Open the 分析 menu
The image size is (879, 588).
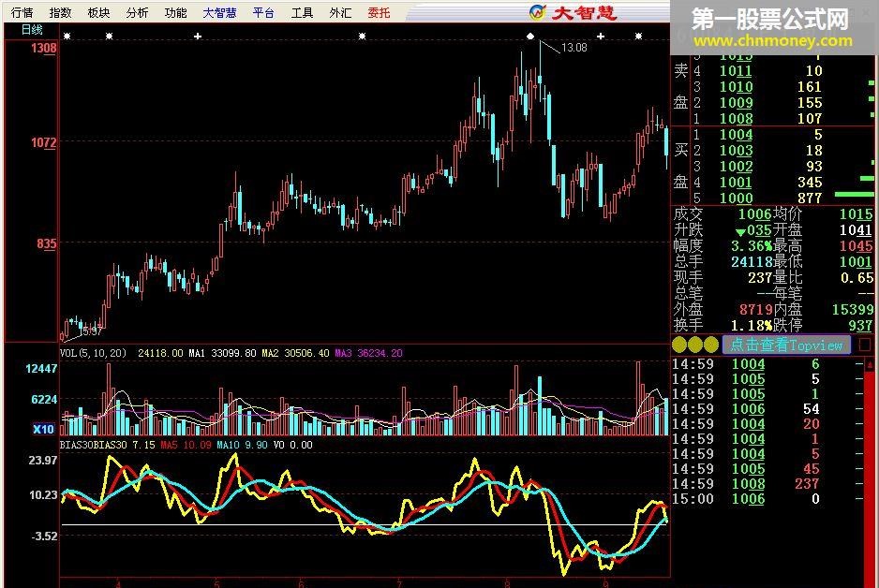point(137,12)
